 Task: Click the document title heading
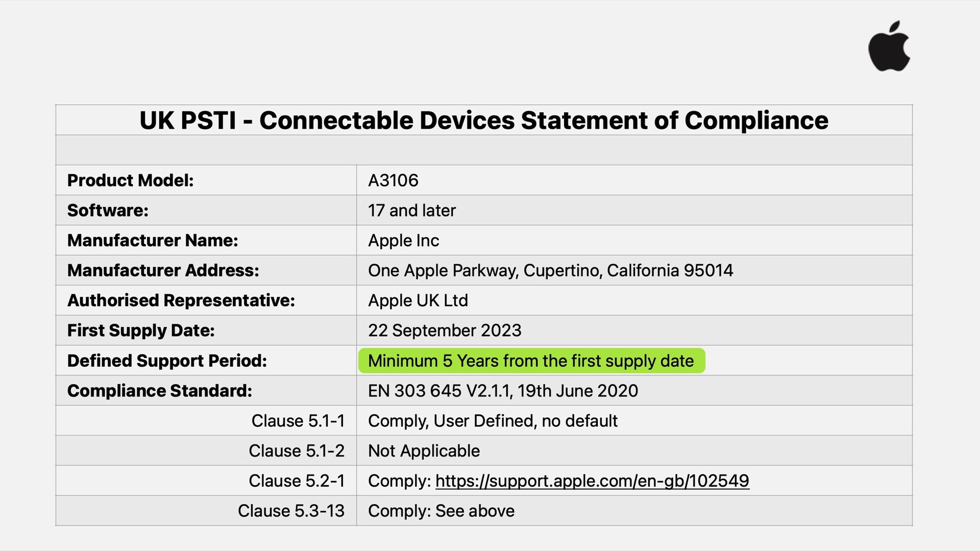(483, 120)
